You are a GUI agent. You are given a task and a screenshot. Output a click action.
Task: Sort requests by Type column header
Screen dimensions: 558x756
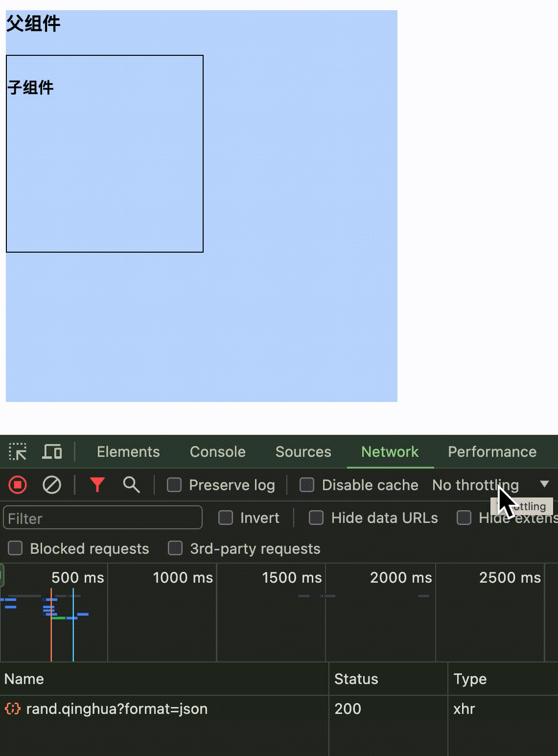click(x=503, y=679)
